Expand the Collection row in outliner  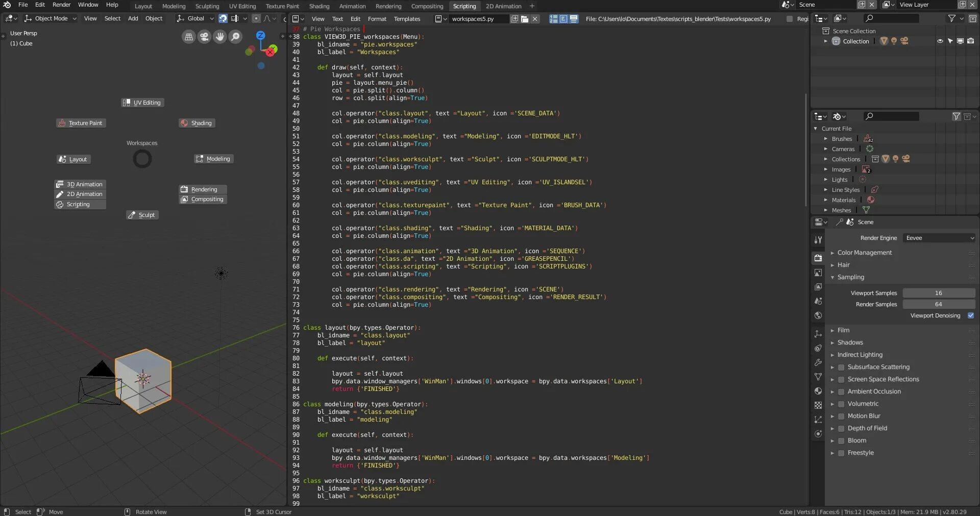825,41
